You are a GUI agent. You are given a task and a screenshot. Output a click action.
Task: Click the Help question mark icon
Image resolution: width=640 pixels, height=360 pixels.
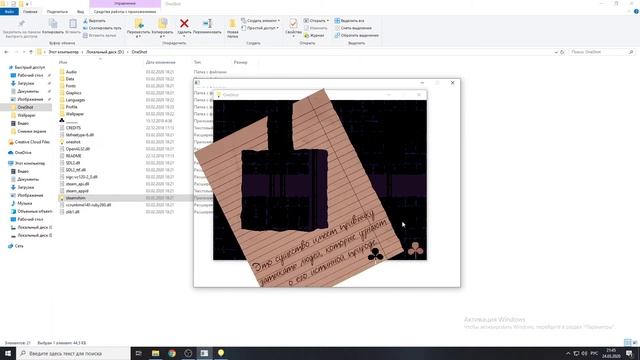point(636,12)
